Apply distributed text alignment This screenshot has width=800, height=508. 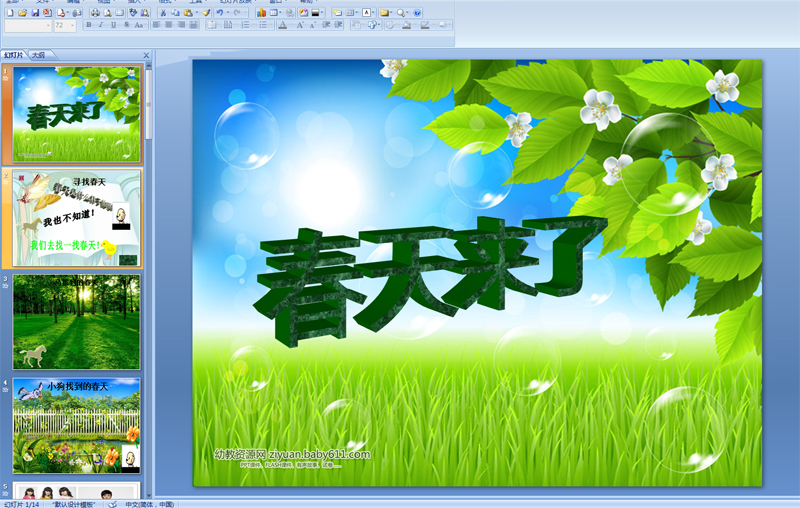pyautogui.click(x=193, y=25)
